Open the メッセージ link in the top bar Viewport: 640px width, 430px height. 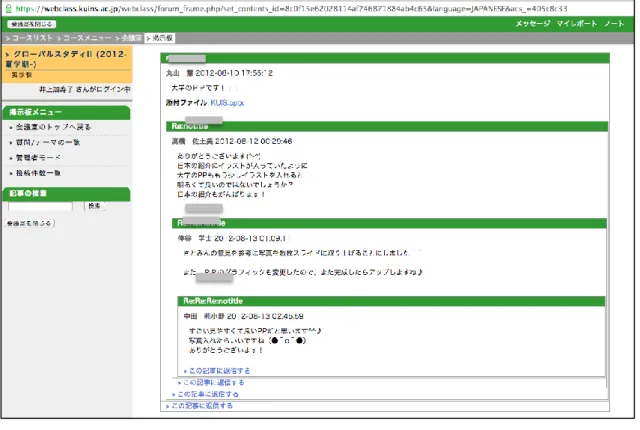coord(533,24)
